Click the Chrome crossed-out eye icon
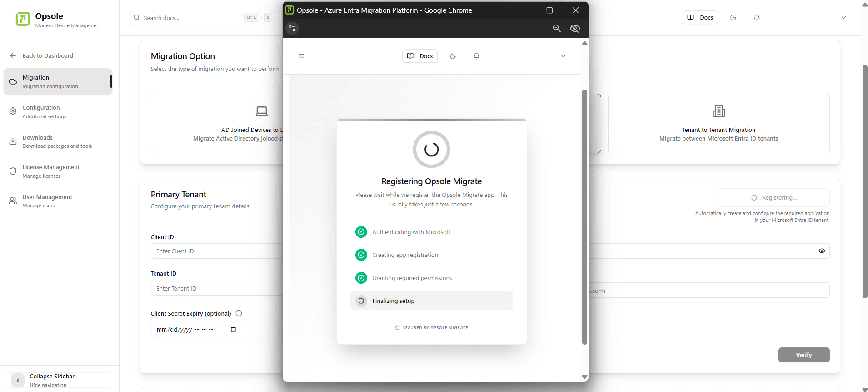Screen dimensions: 868x392 pyautogui.click(x=575, y=28)
